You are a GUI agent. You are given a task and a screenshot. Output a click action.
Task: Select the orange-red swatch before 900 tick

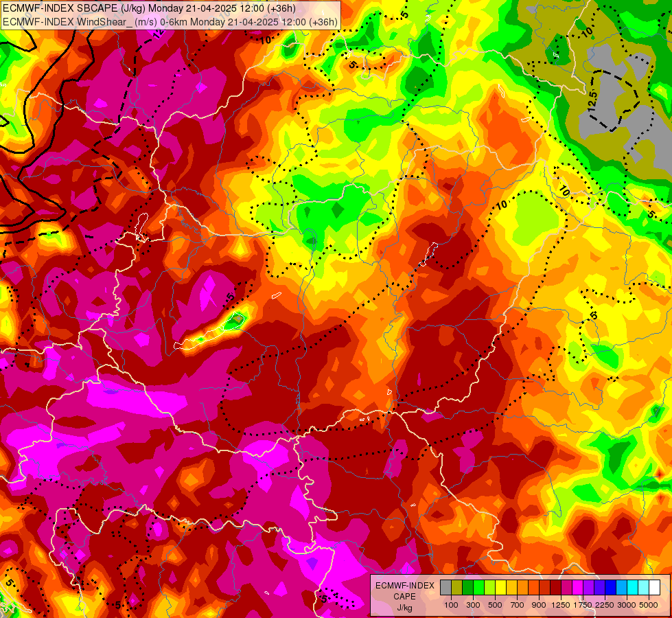pos(533,587)
